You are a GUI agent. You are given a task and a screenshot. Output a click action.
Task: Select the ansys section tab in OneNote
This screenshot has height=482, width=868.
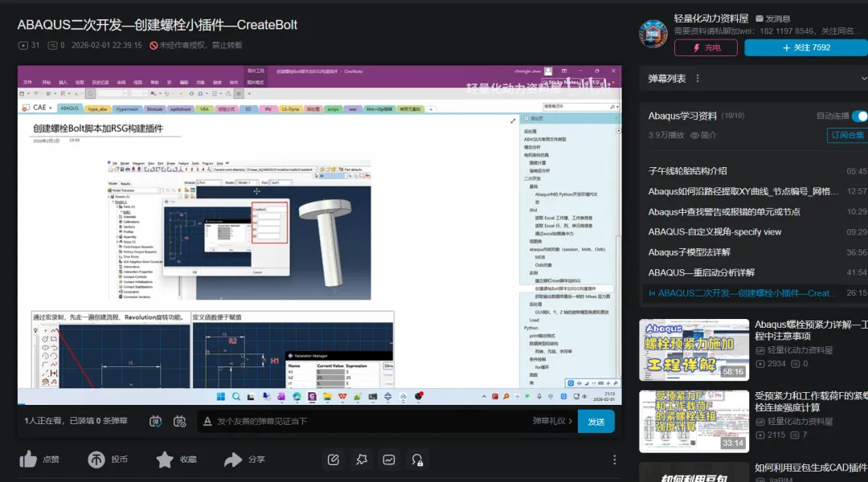click(333, 109)
